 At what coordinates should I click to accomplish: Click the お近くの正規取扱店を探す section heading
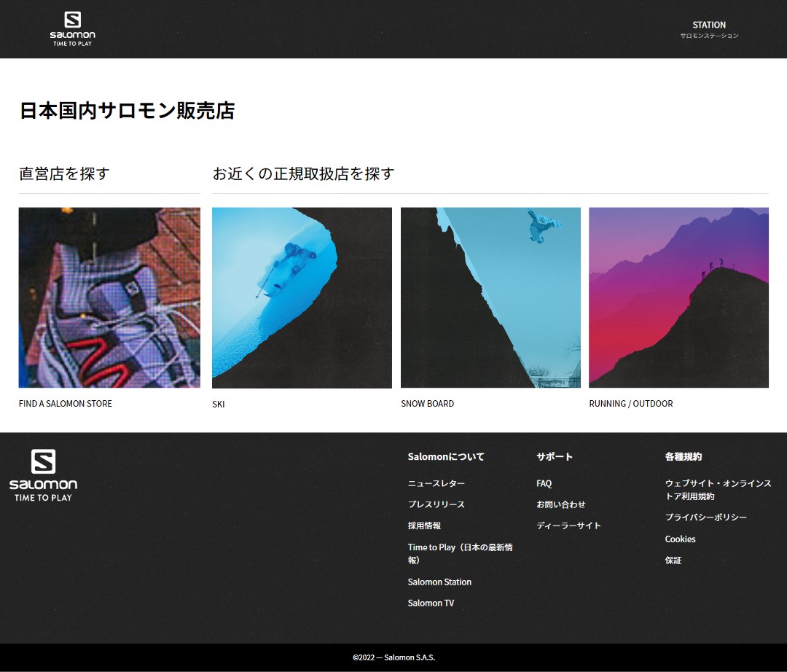click(x=303, y=173)
